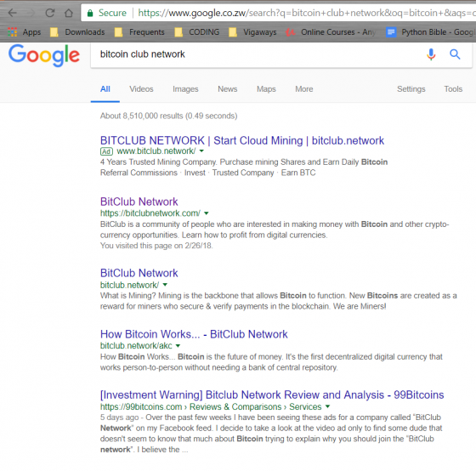Viewport: 476px width, 471px height.
Task: Open the 99Bitcoins Investment Warning result
Action: click(x=272, y=394)
